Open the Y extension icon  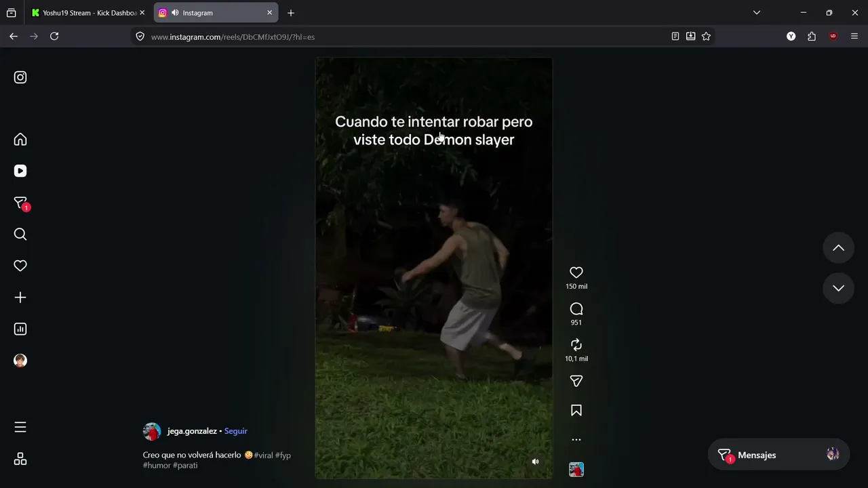point(791,37)
